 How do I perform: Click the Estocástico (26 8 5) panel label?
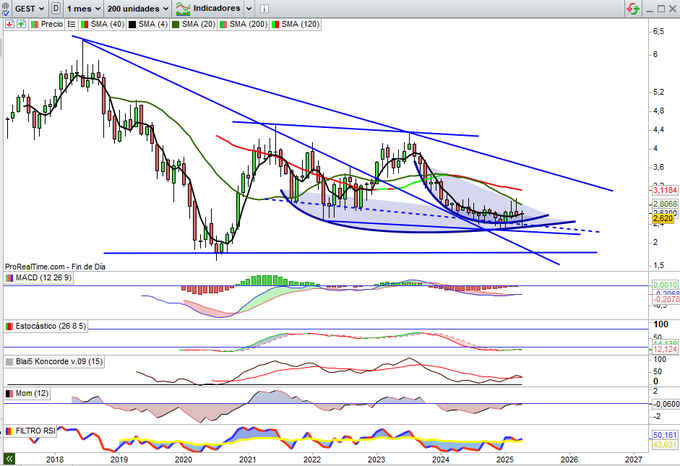point(51,326)
